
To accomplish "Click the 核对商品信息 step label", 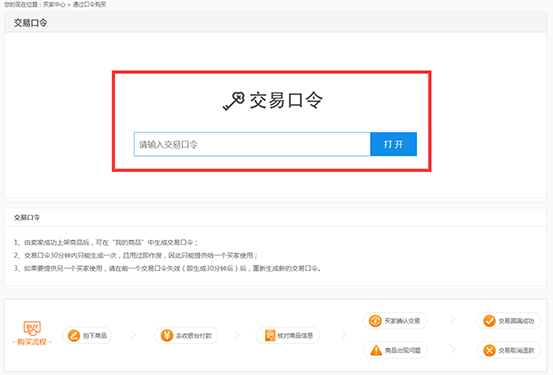I will tap(296, 335).
